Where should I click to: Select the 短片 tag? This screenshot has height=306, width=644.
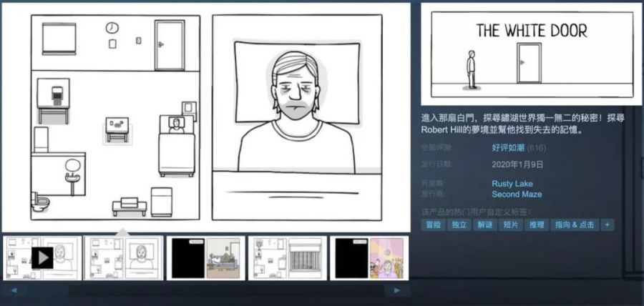[x=510, y=224]
